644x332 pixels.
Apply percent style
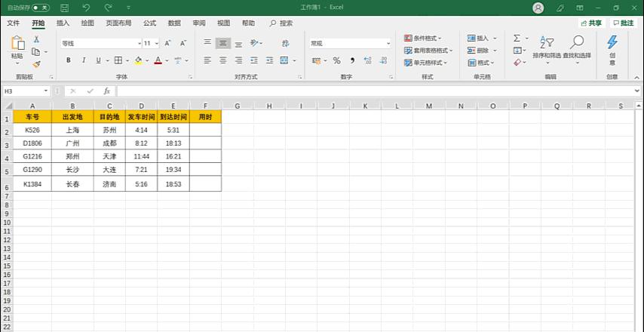coord(337,61)
